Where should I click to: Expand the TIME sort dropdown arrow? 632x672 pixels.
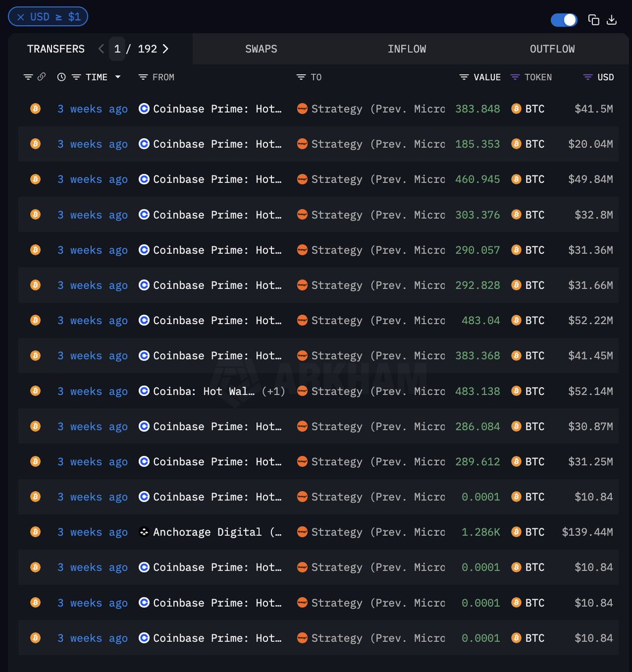[x=118, y=77]
